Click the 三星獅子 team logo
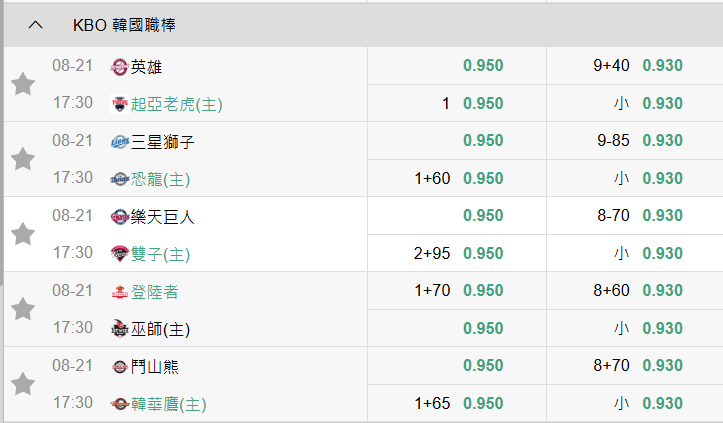 pos(119,141)
